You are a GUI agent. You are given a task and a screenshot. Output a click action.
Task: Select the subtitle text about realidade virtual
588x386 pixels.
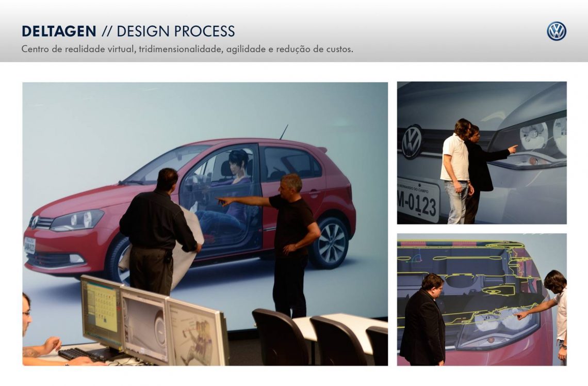[x=187, y=50]
